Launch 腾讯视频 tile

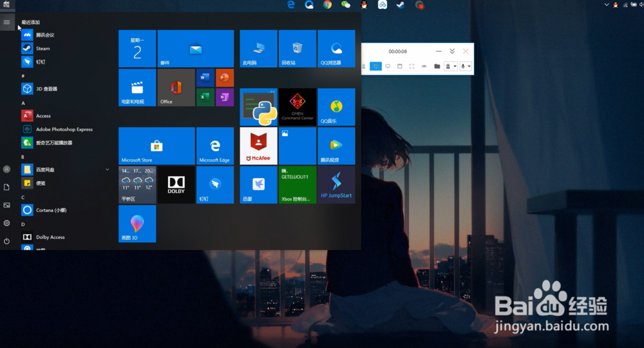[x=336, y=146]
